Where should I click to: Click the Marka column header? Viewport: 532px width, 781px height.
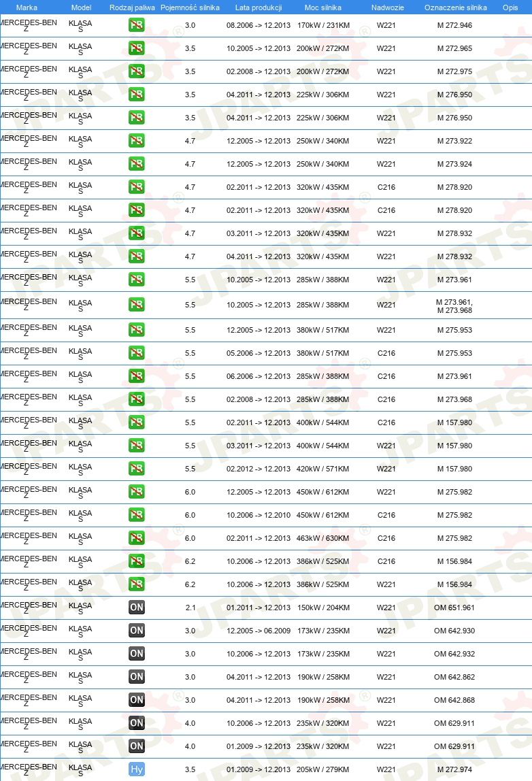tap(27, 7)
